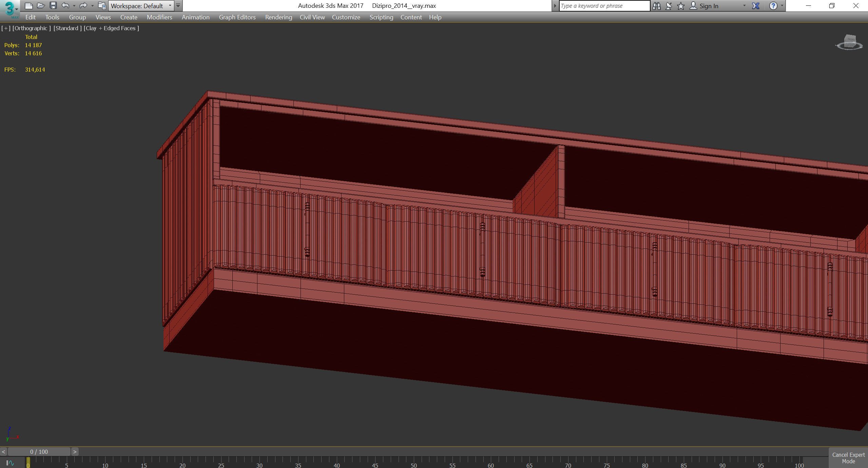868x468 pixels.
Task: Click the 0 / 100 time slider
Action: (x=39, y=451)
